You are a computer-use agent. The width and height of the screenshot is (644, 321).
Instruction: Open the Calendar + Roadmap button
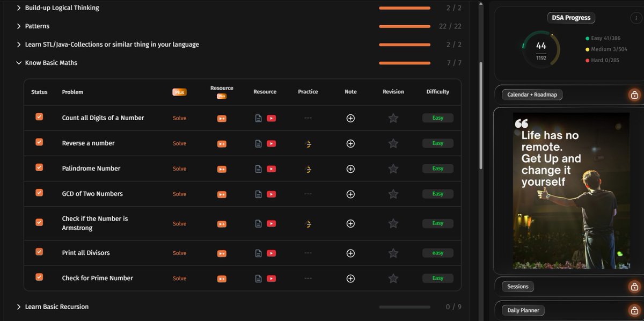[532, 95]
